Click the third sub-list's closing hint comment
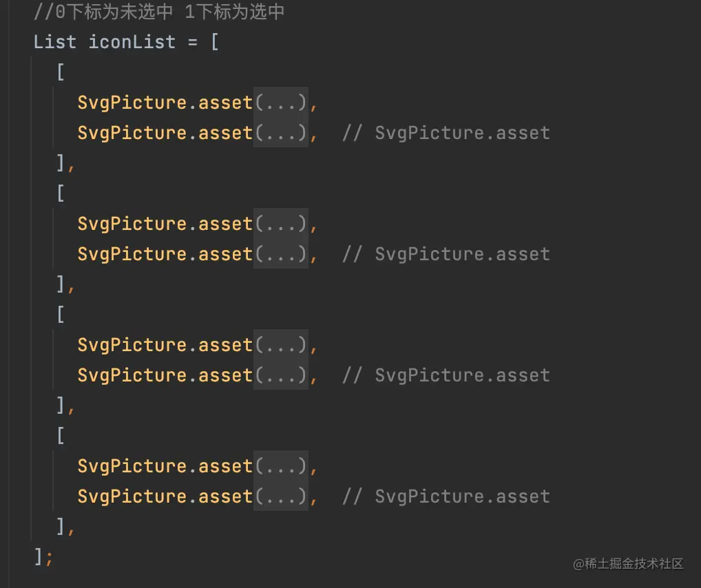 446,375
